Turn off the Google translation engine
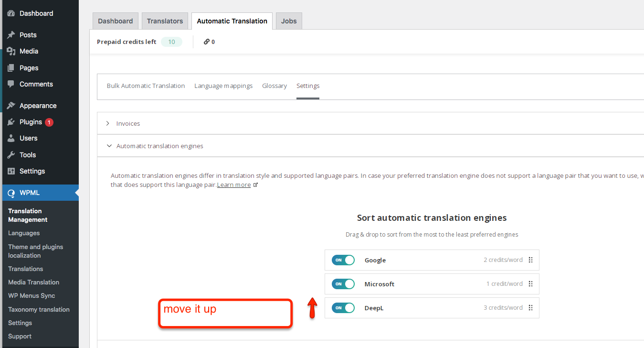This screenshot has width=644, height=348. 343,260
